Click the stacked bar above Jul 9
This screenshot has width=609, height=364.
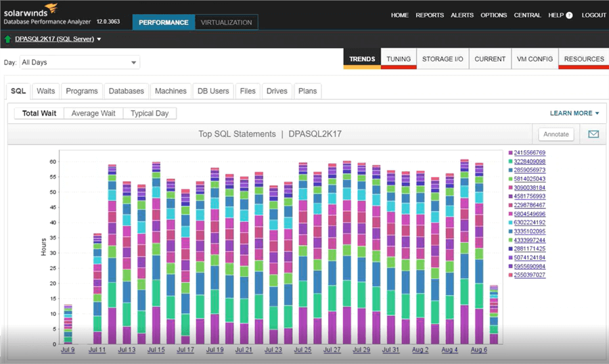coord(68,324)
